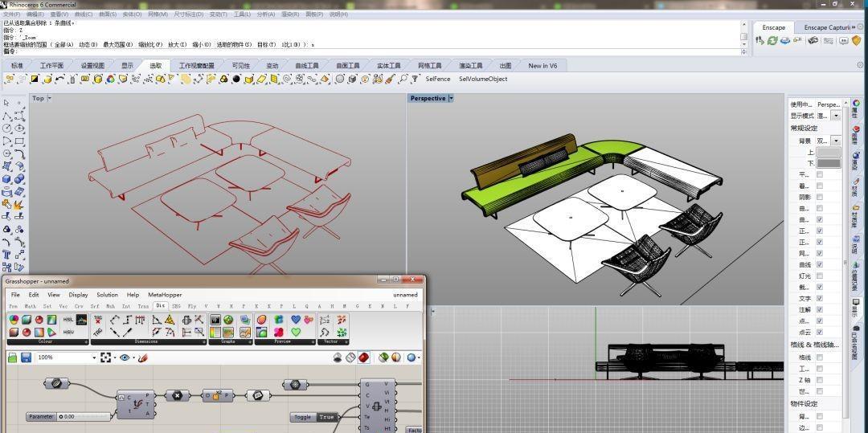
Task: Switch to the 曲线工具 toolbar tab
Action: click(x=307, y=66)
